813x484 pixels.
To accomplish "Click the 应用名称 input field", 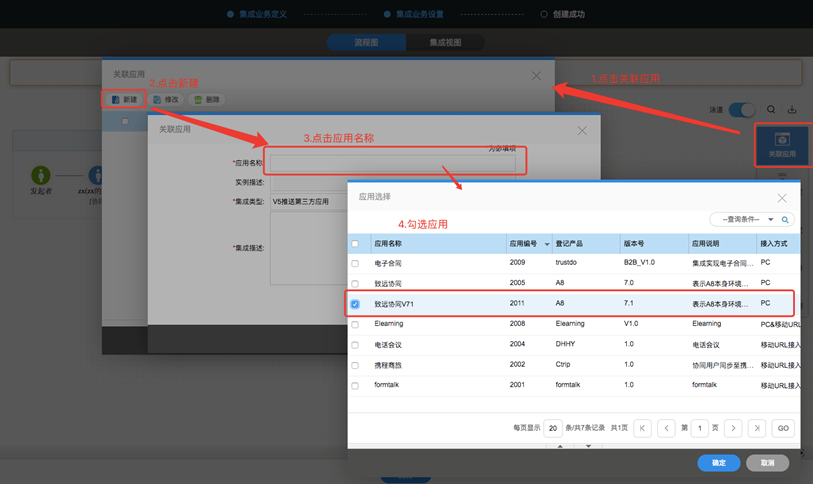I will tap(391, 163).
